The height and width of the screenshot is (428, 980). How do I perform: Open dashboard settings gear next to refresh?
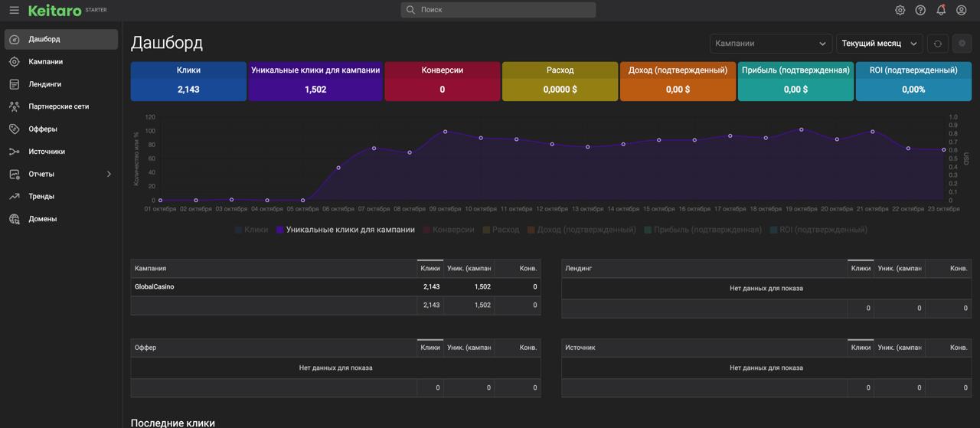point(962,44)
